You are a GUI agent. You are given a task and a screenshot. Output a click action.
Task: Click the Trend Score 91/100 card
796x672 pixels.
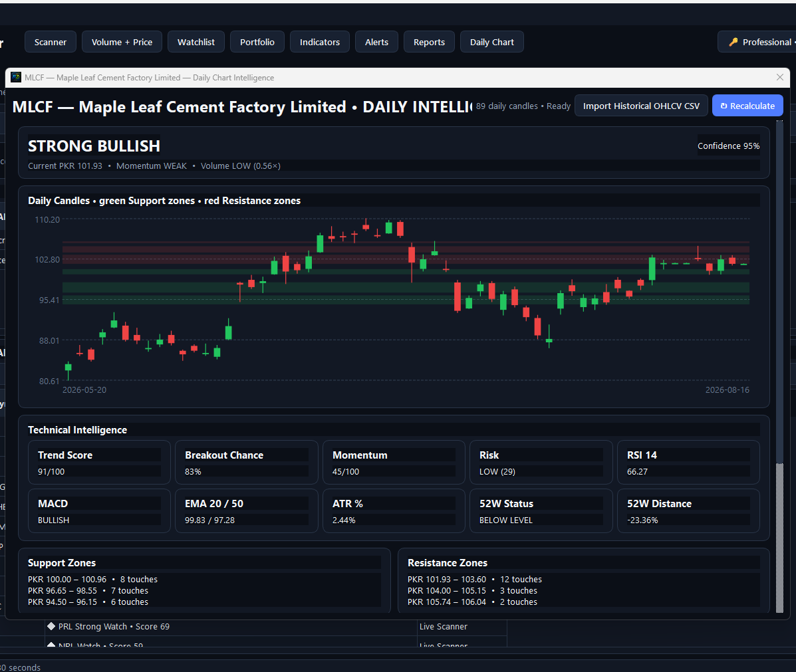pos(100,463)
